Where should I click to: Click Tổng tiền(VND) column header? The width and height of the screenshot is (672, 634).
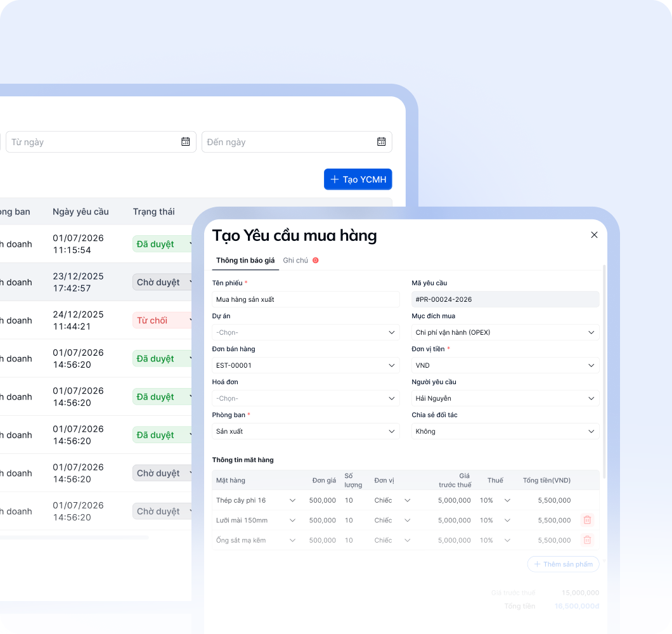coord(546,480)
